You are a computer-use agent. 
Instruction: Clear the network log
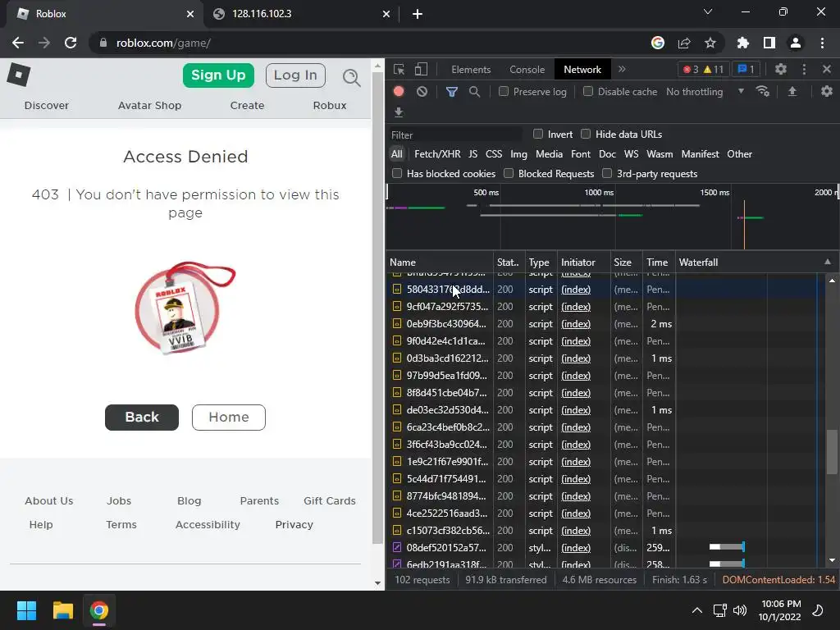(422, 92)
